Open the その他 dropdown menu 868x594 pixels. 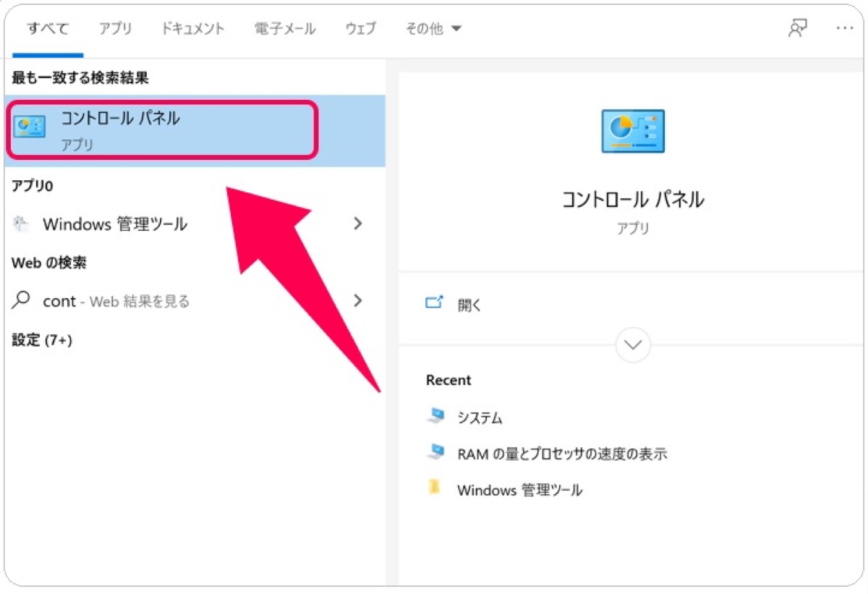pyautogui.click(x=433, y=29)
